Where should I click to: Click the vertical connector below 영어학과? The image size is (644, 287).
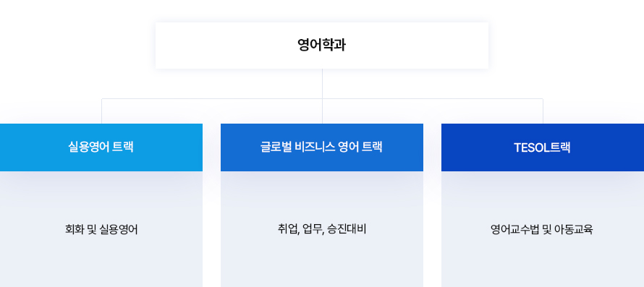tap(322, 83)
